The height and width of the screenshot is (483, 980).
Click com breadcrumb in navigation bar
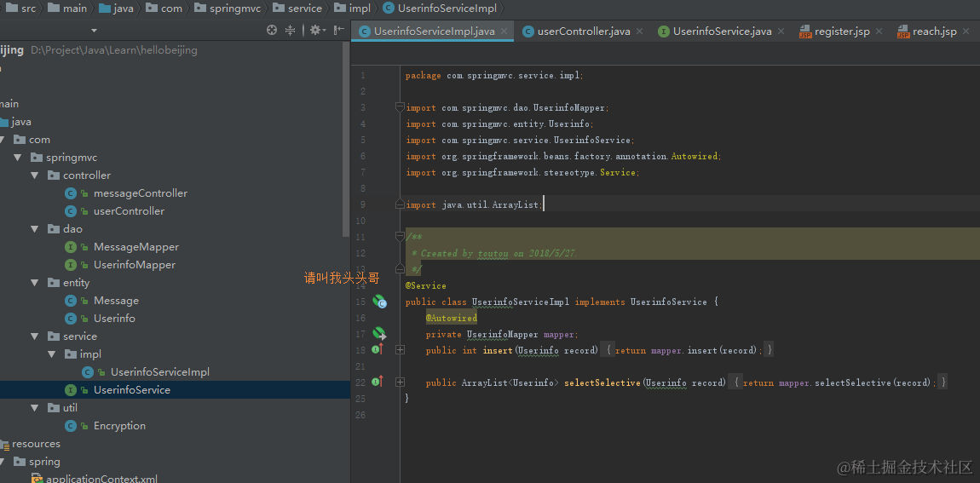[x=164, y=9]
